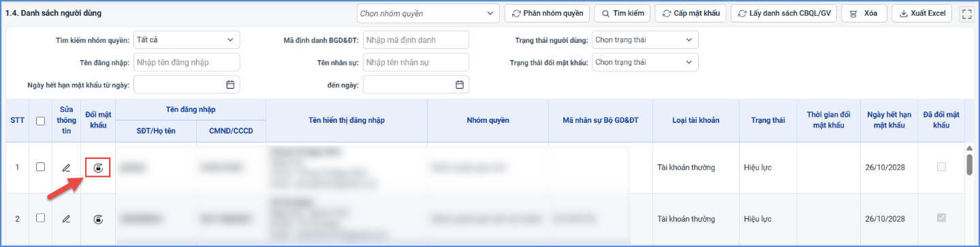Click vertical scrollbar thumb of table

pos(969,164)
